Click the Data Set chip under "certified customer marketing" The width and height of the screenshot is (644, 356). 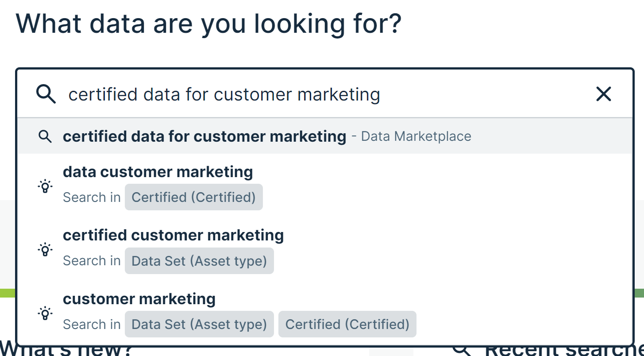pyautogui.click(x=199, y=261)
